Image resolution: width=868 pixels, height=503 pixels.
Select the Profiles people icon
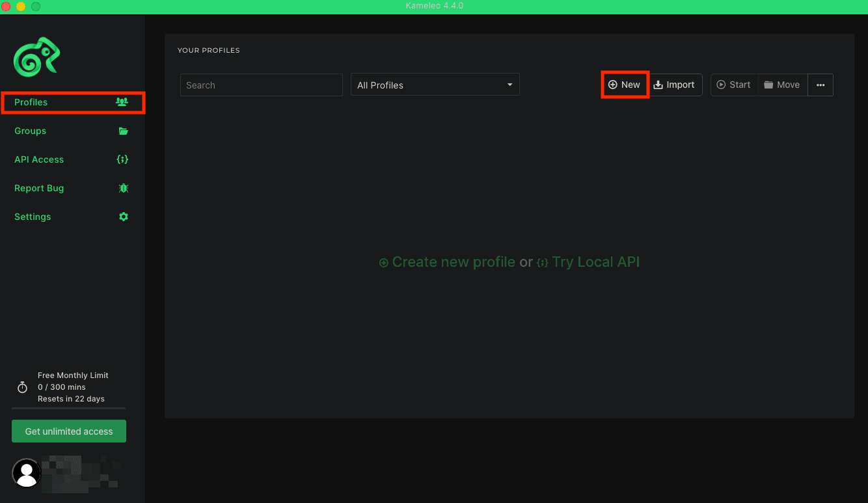pyautogui.click(x=122, y=102)
